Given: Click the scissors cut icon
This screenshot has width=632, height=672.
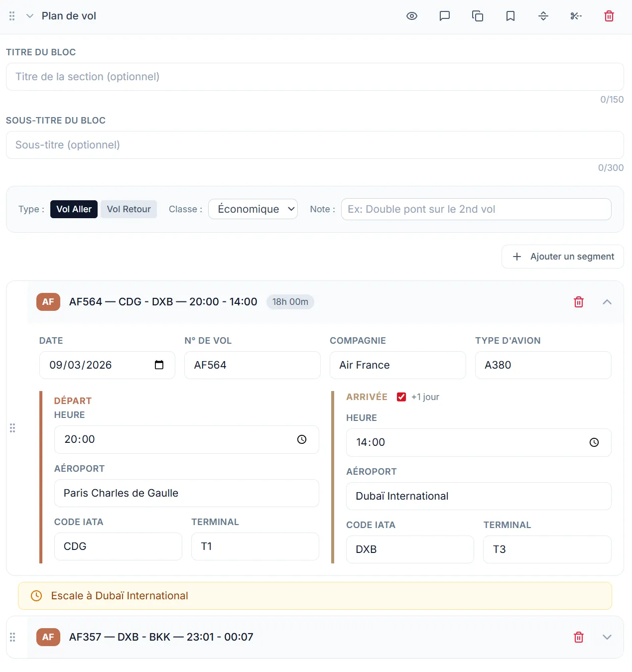Looking at the screenshot, I should (x=576, y=16).
